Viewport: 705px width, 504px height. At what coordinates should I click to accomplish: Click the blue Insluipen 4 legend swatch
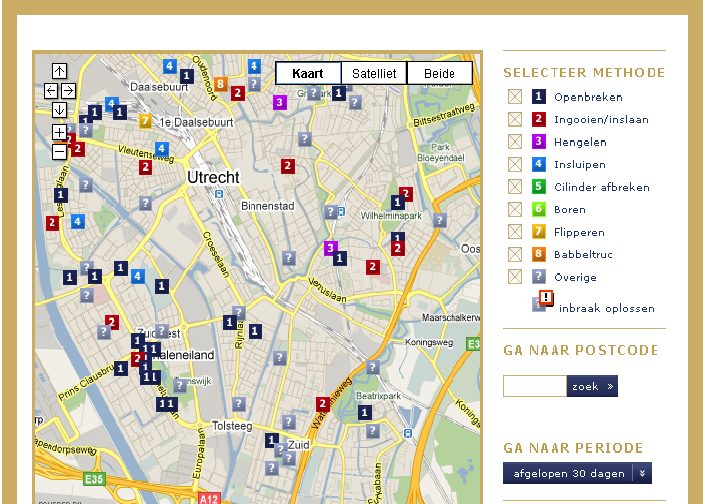pos(539,164)
